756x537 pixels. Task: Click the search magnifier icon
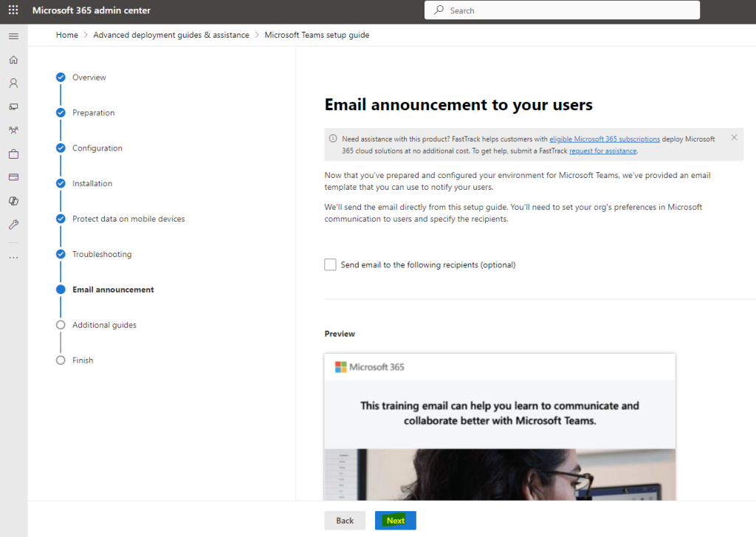coord(439,10)
